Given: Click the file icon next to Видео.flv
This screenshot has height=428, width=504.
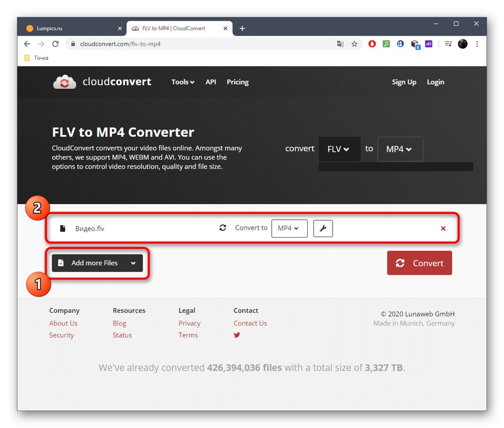Looking at the screenshot, I should (x=63, y=229).
